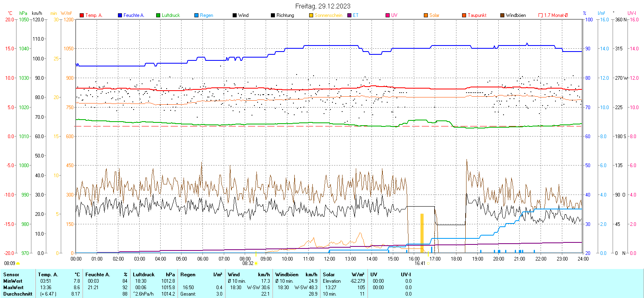The image size is (644, 298).
Task: Click the magenta UV legend square
Action: point(388,15)
